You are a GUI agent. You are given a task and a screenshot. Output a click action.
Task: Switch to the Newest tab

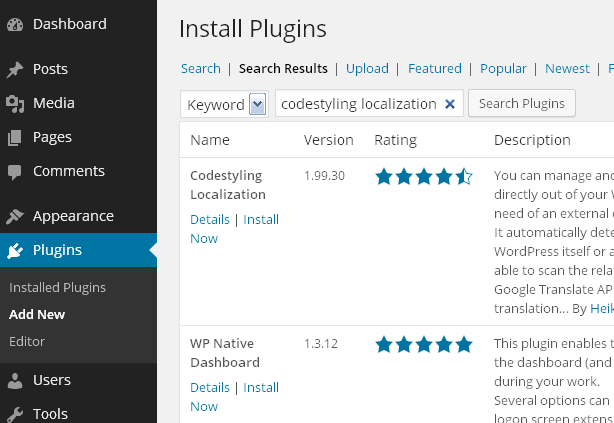[567, 69]
